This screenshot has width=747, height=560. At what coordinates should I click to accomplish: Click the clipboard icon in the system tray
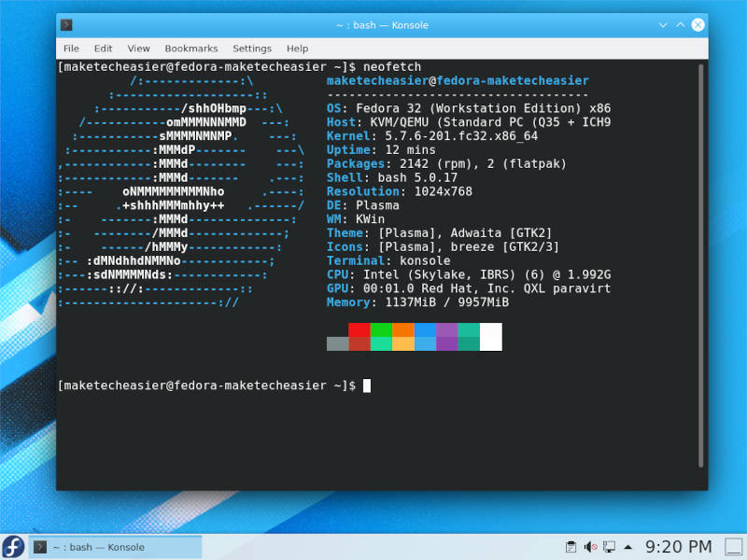[571, 546]
